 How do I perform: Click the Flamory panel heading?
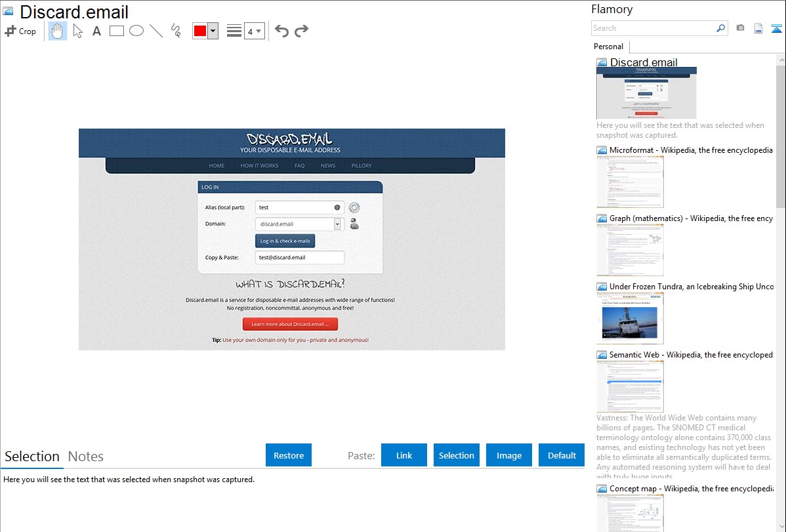tap(612, 9)
